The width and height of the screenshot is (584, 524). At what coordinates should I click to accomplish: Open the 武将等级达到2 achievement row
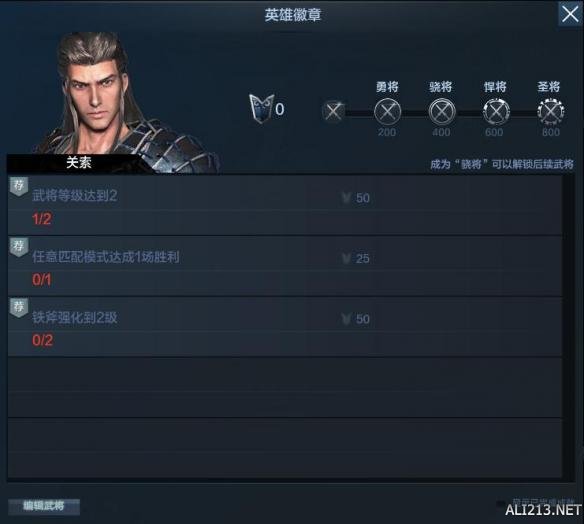[x=285, y=205]
